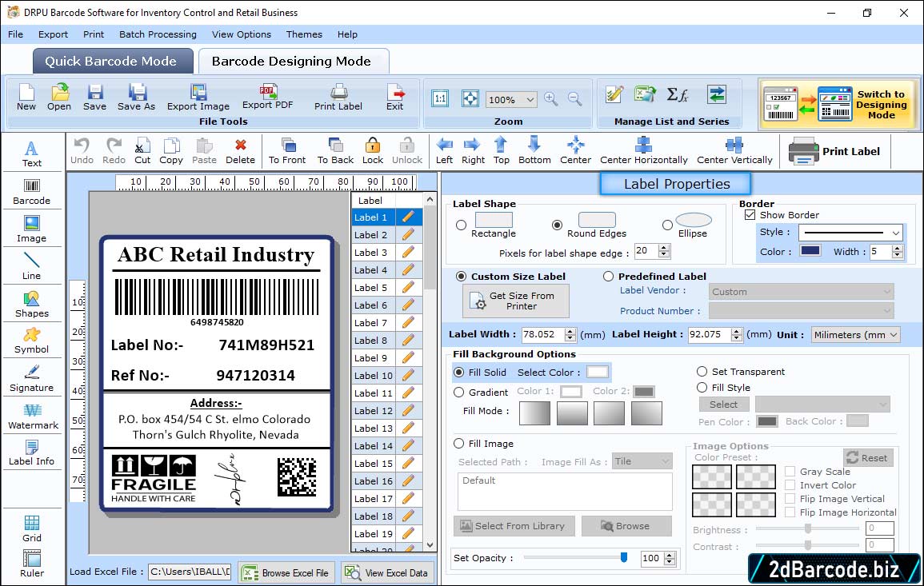Select the Barcode tool in sidebar
Image resolution: width=924 pixels, height=586 pixels.
coord(32,192)
